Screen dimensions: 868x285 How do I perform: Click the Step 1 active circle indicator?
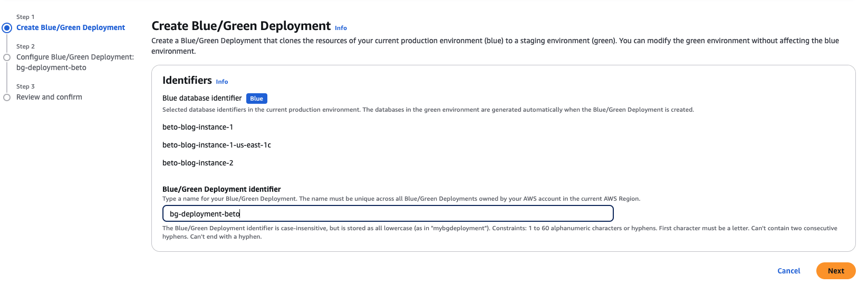pyautogui.click(x=7, y=28)
